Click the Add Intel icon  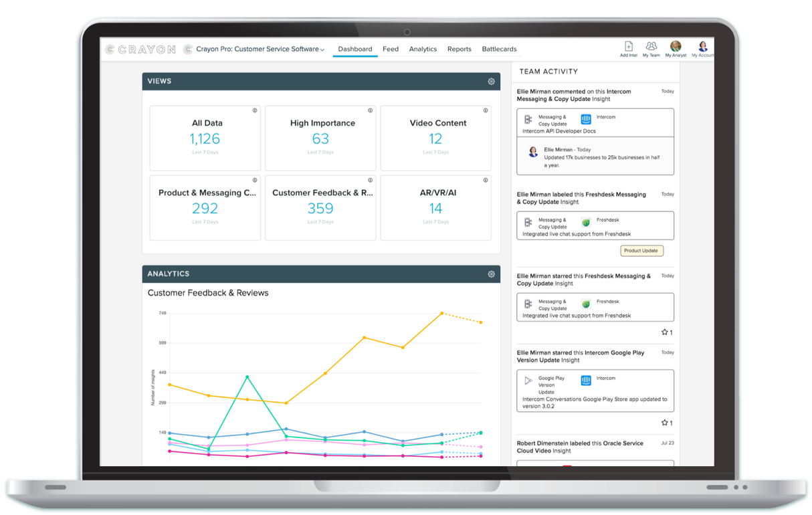[x=628, y=47]
